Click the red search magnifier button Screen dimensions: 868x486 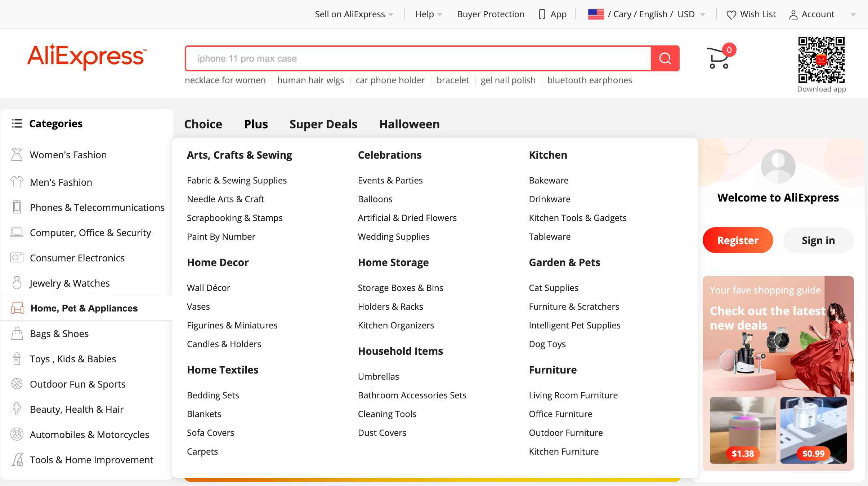[x=665, y=58]
